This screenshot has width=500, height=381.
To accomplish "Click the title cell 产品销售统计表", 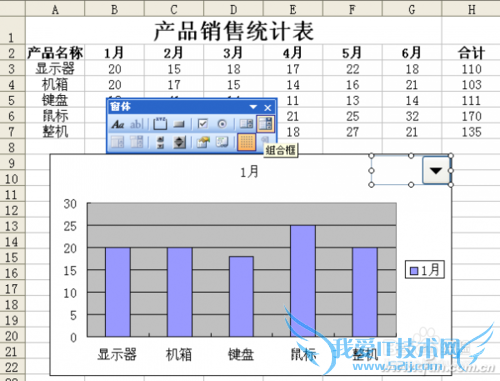I will point(233,31).
